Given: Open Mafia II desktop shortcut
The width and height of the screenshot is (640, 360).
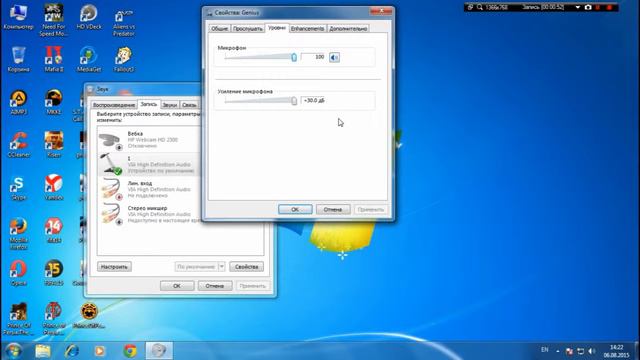Looking at the screenshot, I should click(53, 60).
